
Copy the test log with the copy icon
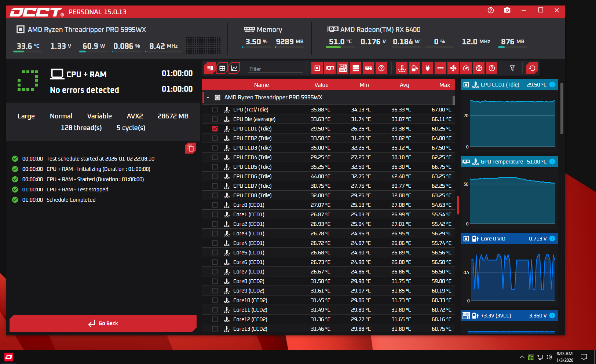pyautogui.click(x=190, y=148)
